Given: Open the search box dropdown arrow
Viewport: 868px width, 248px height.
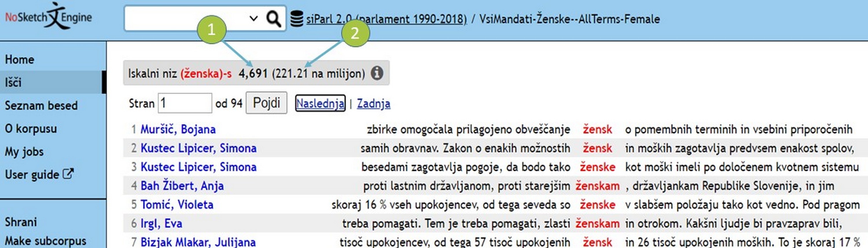Looking at the screenshot, I should tap(254, 18).
